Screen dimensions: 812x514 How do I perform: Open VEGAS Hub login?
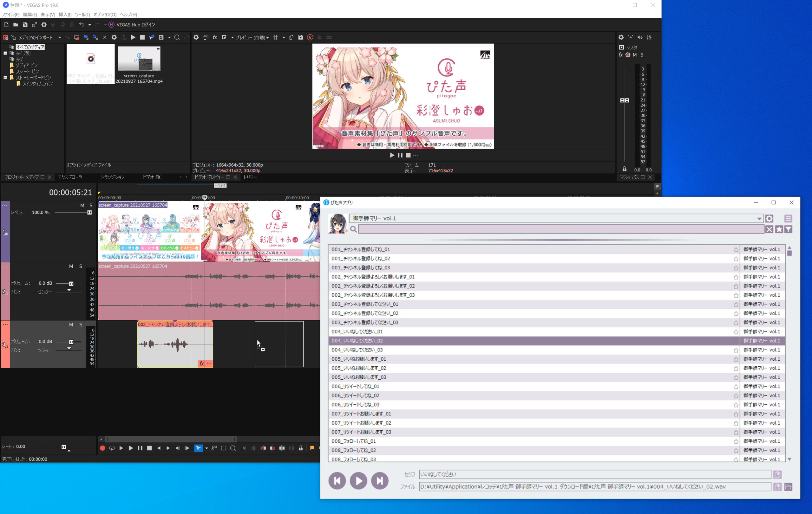(x=132, y=25)
